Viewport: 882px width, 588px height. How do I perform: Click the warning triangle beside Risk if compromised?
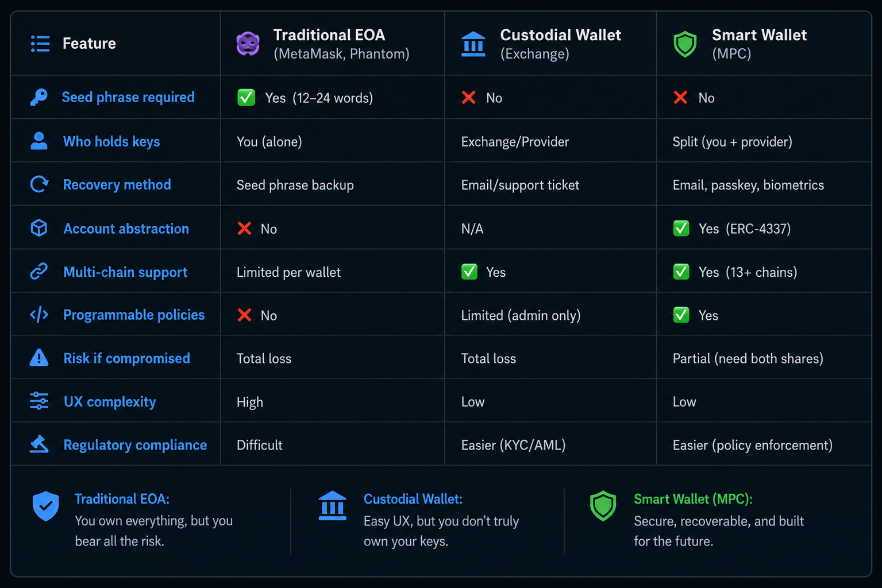[39, 358]
